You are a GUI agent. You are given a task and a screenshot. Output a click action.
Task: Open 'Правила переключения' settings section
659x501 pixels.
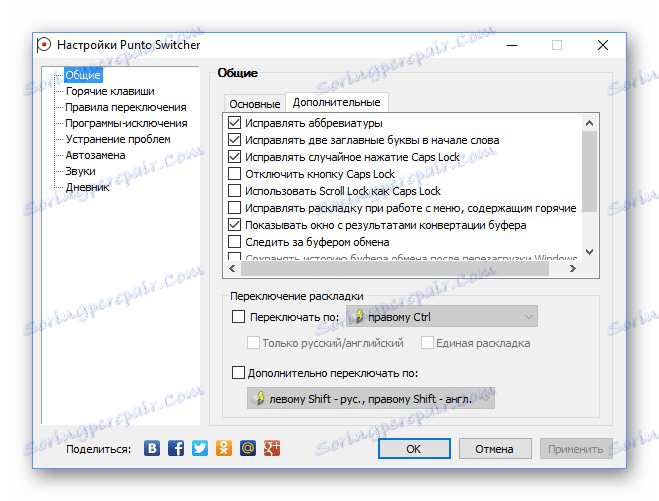126,107
